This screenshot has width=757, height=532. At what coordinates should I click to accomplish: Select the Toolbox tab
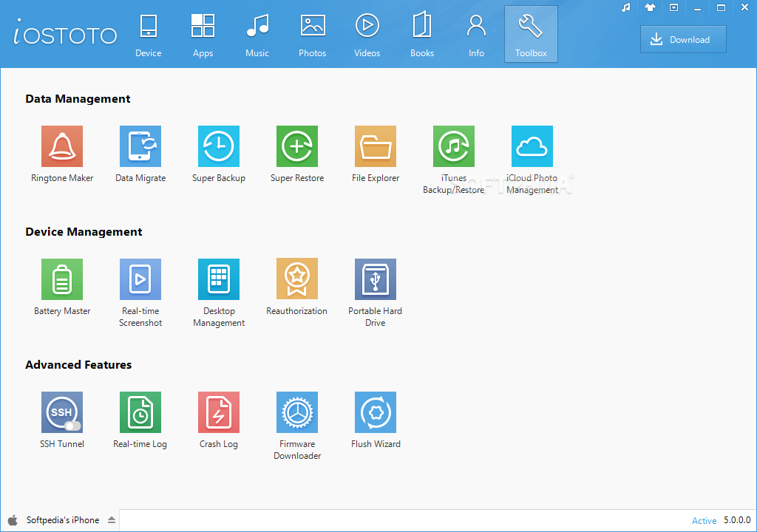point(531,34)
